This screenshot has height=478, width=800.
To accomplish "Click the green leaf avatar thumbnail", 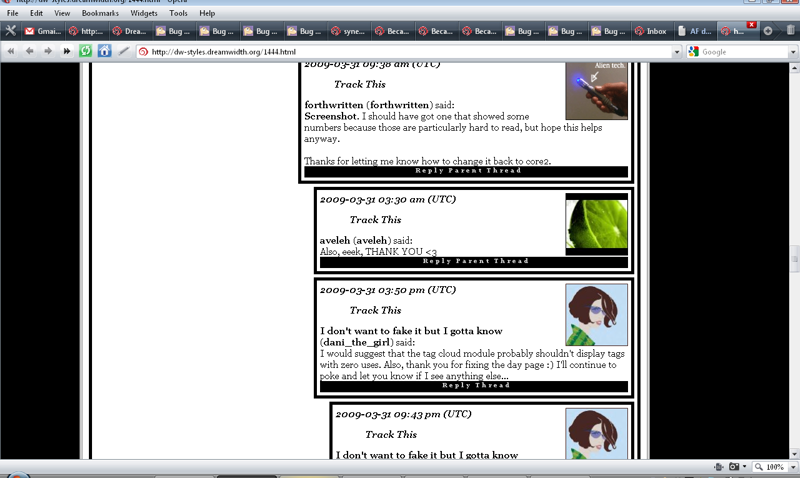I will (x=596, y=221).
